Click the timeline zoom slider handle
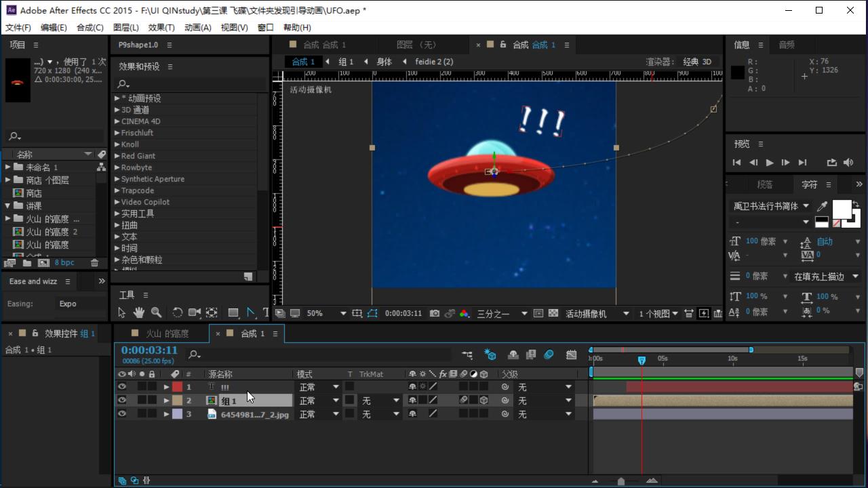The width and height of the screenshot is (868, 488). pyautogui.click(x=621, y=481)
